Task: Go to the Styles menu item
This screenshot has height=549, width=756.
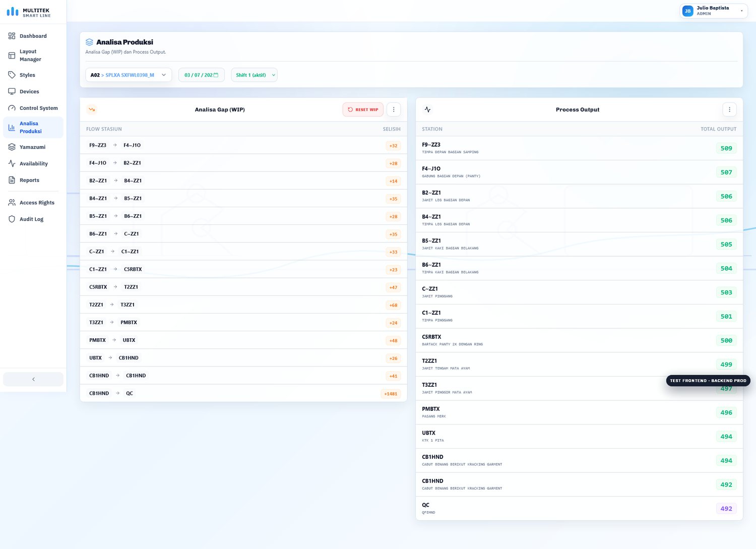Action: coord(33,75)
